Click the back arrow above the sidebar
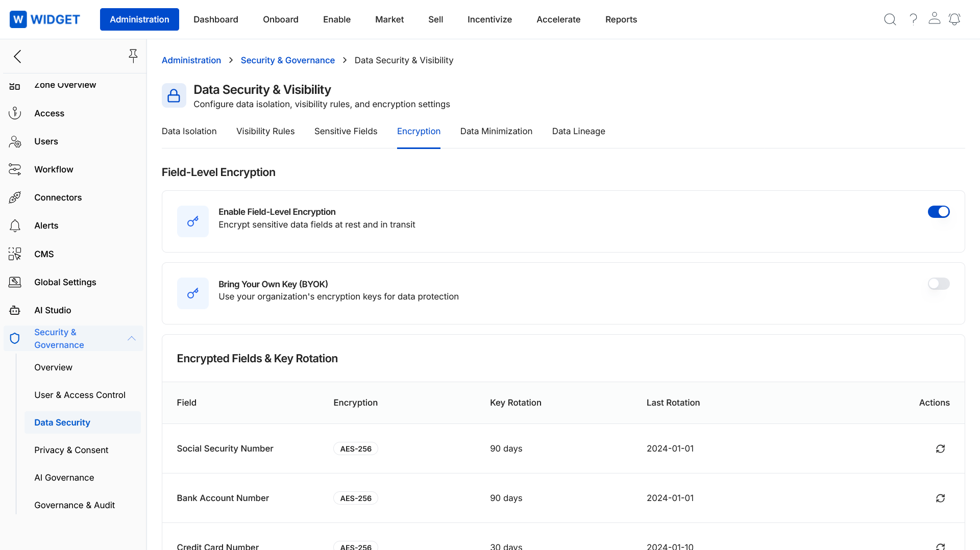The image size is (980, 550). coord(17,57)
